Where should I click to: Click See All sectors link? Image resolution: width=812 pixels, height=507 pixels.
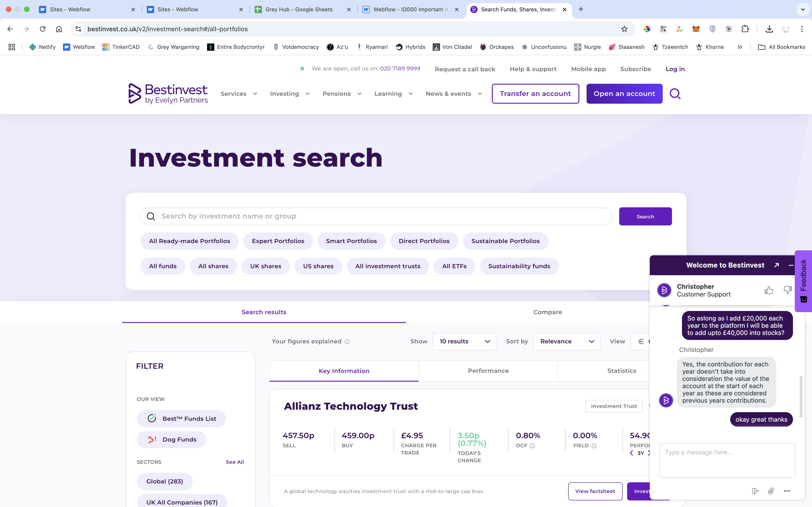[x=234, y=462]
